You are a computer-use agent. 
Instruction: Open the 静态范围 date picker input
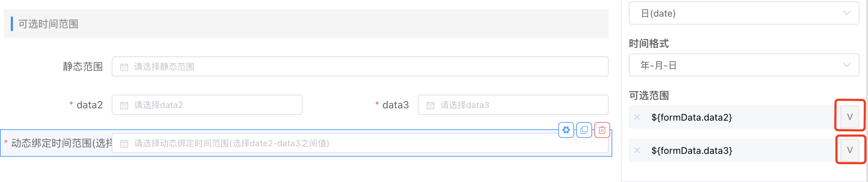[360, 67]
